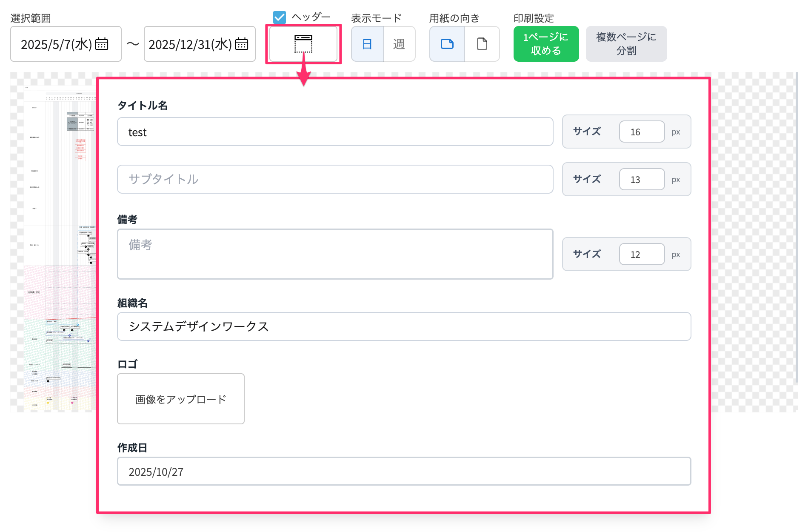
Task: Click the 作成日 date field
Action: pyautogui.click(x=404, y=472)
